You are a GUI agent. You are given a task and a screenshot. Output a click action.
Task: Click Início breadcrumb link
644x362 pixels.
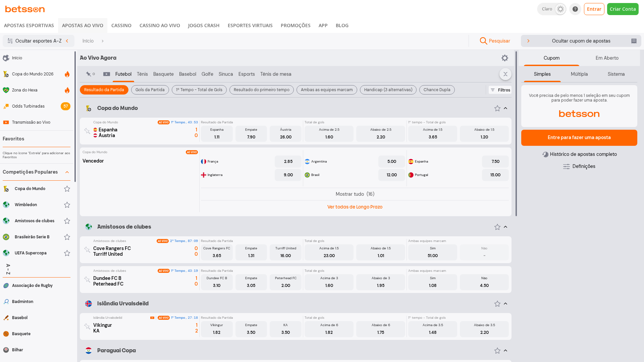click(x=88, y=41)
